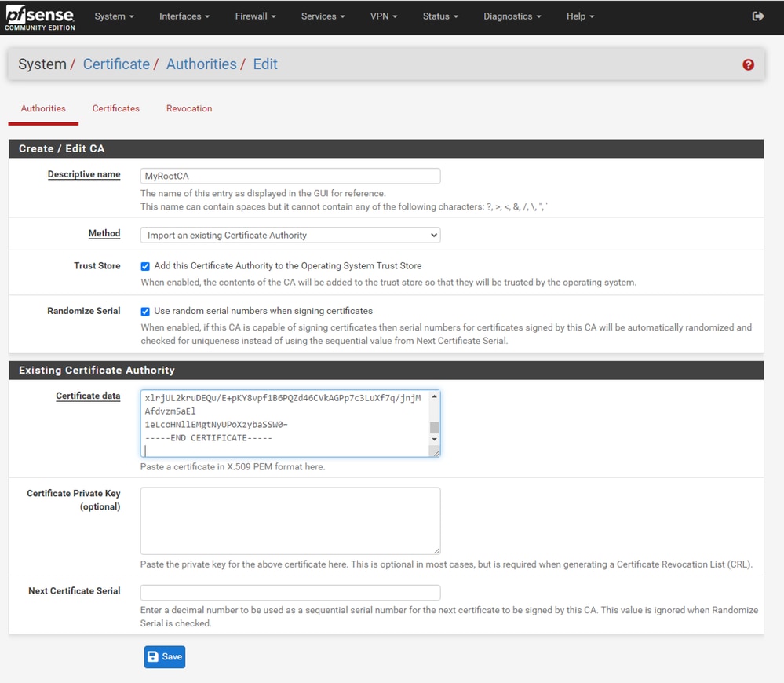Click the 'Trust Store' label
The height and width of the screenshot is (683, 784).
coord(97,265)
